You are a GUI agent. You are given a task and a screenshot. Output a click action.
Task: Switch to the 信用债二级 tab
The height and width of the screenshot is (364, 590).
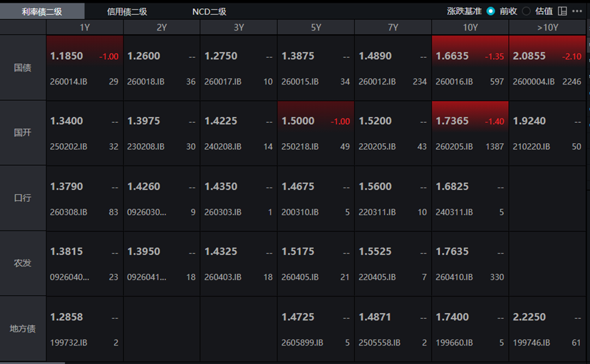(x=127, y=12)
